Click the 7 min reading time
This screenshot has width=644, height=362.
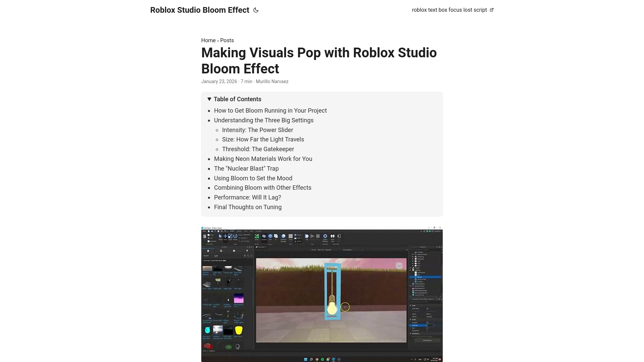click(x=246, y=81)
